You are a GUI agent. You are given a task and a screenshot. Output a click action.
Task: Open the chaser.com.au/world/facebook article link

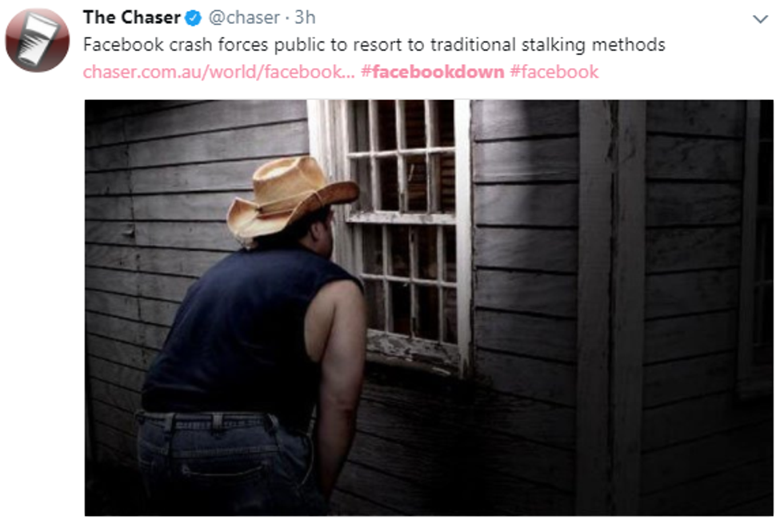pos(219,72)
